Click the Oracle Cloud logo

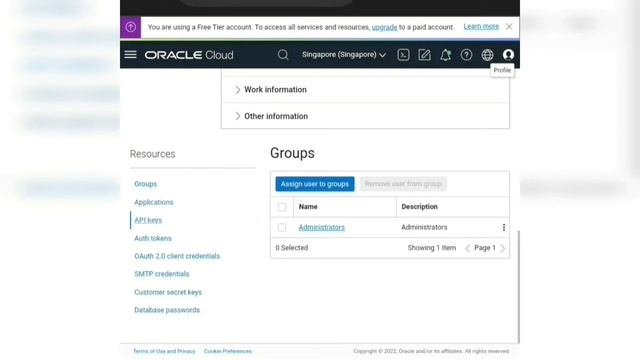coord(189,55)
